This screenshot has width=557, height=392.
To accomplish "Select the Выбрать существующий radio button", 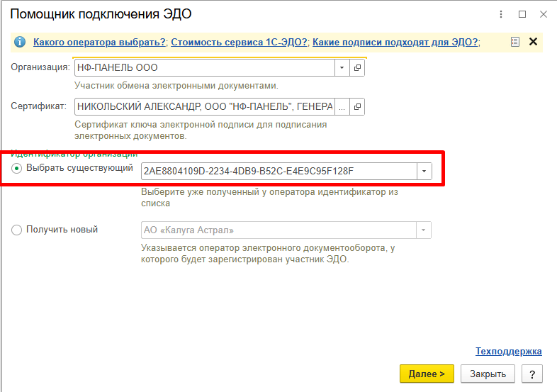I will point(17,168).
